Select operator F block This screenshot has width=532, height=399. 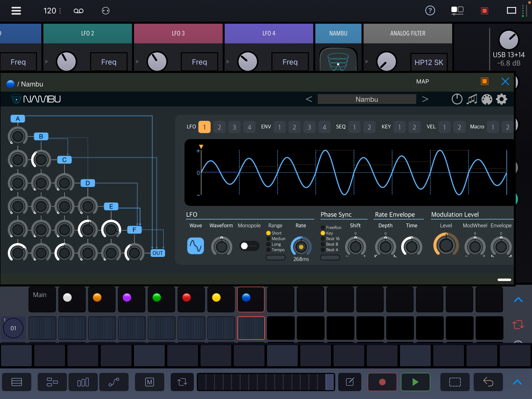pyautogui.click(x=134, y=230)
